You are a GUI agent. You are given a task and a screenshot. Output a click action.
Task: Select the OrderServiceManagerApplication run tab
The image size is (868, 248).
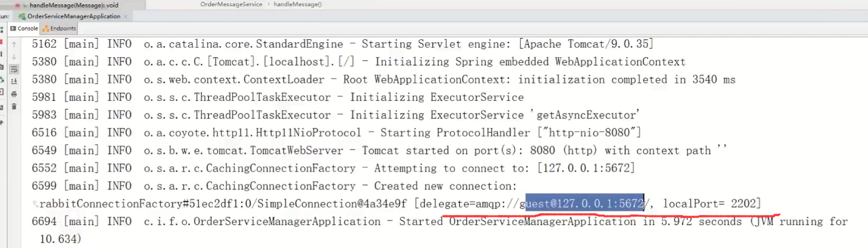click(69, 16)
